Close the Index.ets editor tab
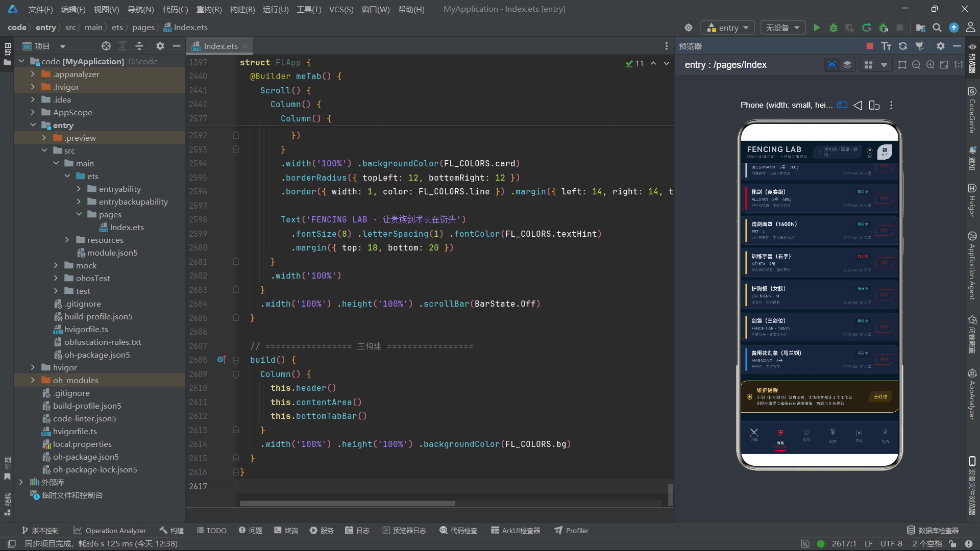The height and width of the screenshot is (551, 980). 245,46
